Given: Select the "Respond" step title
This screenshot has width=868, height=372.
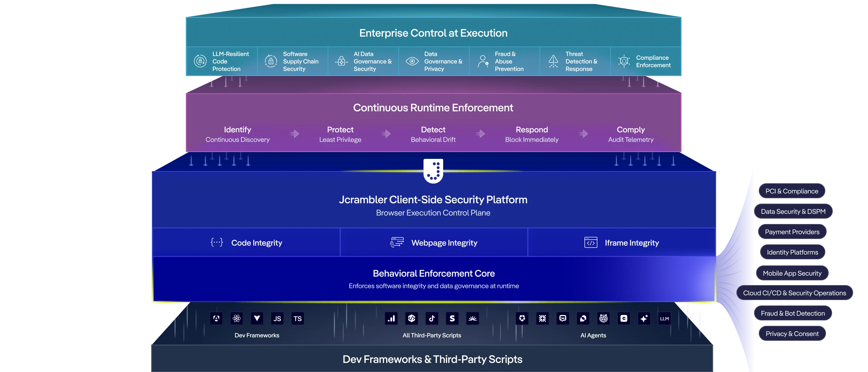Looking at the screenshot, I should [532, 130].
